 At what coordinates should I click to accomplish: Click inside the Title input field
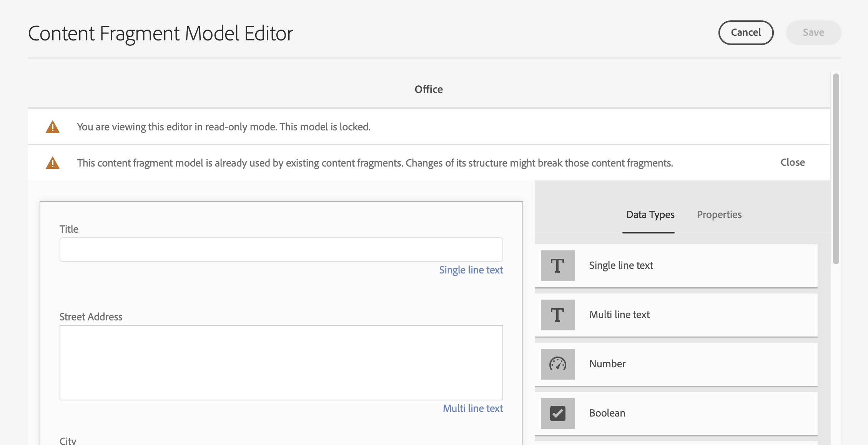click(x=281, y=250)
